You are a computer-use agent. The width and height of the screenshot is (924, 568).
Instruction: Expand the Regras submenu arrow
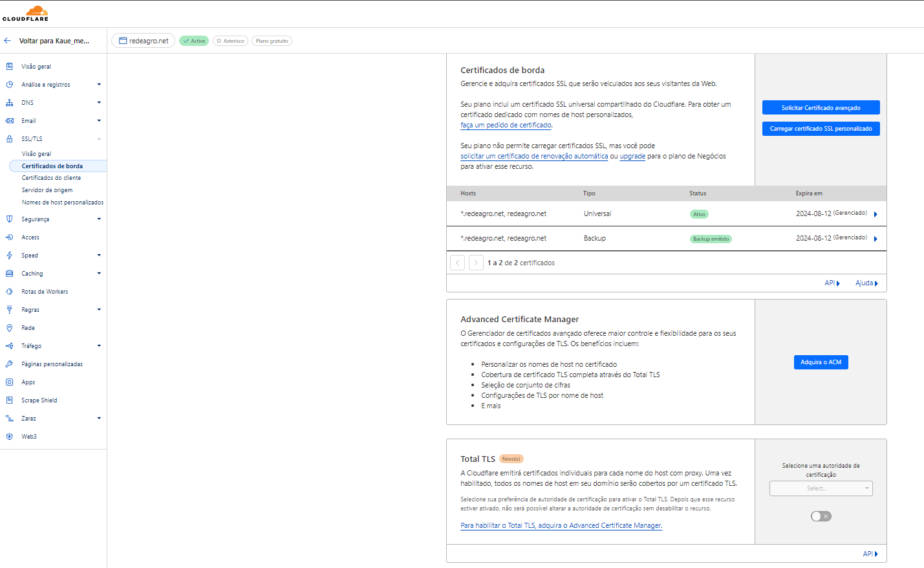(99, 310)
